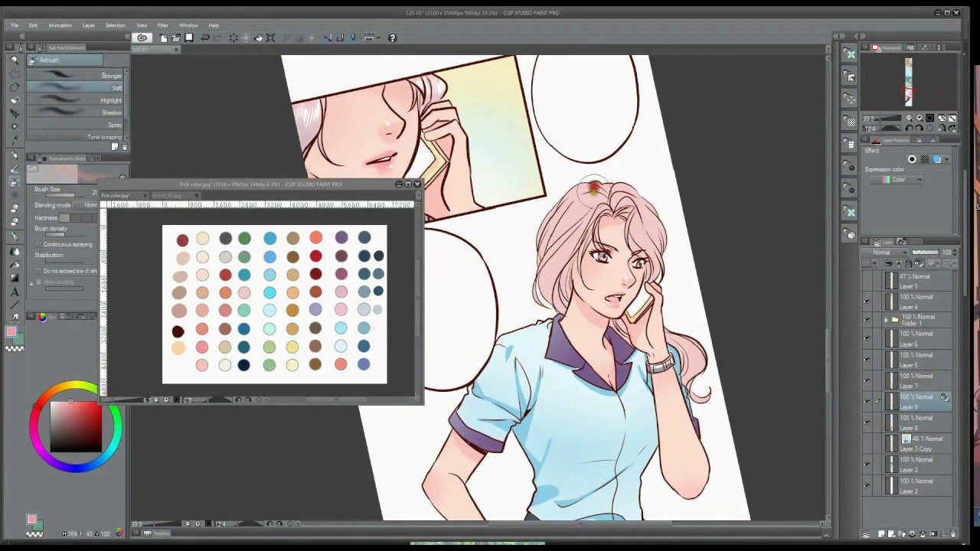Image resolution: width=980 pixels, height=551 pixels.
Task: Enable Do not exceed line checkbox
Action: tap(38, 271)
